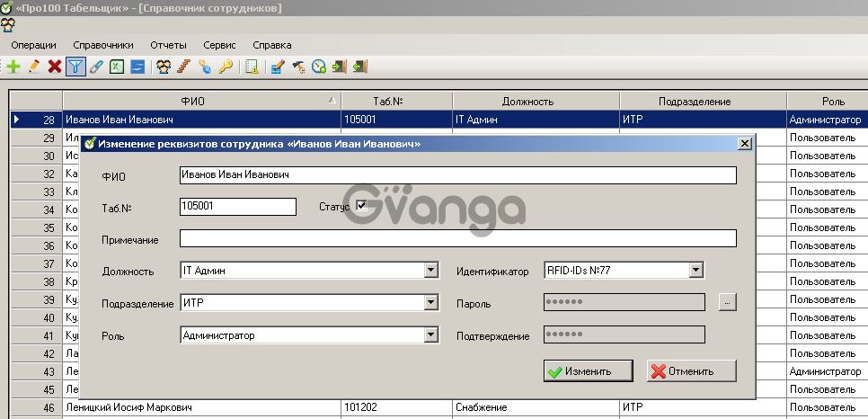Viewport: 868px width, 419px height.
Task: Click the green plus add employee icon
Action: [13, 67]
